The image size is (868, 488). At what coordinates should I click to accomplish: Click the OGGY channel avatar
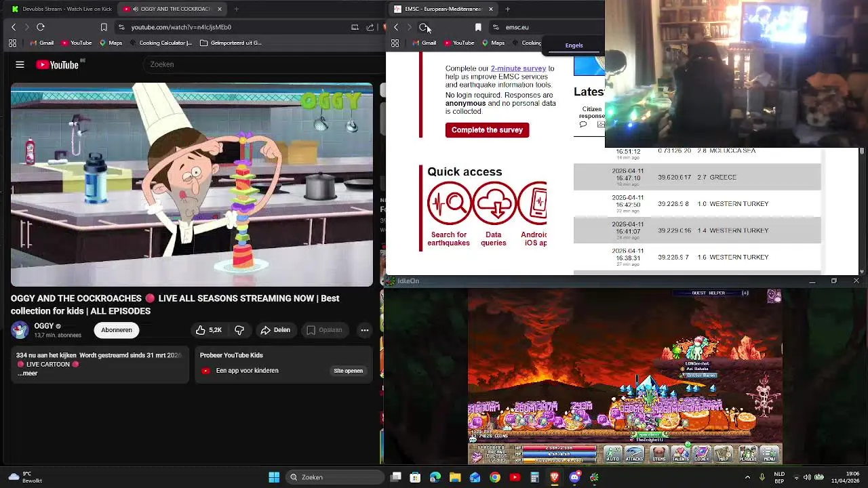pos(20,330)
